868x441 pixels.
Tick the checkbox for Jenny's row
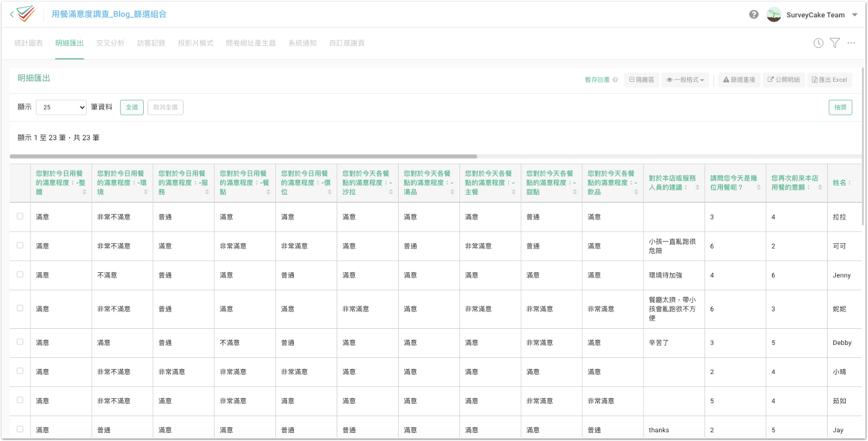[x=20, y=275]
